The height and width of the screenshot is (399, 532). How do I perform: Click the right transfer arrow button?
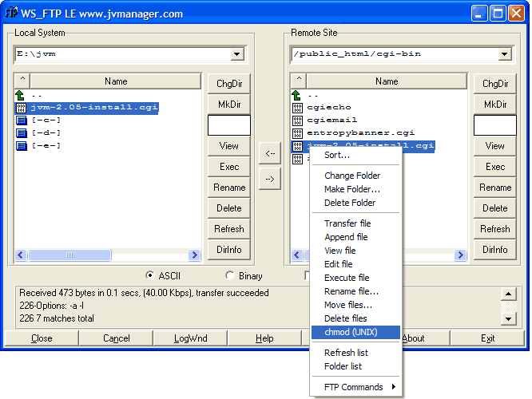pyautogui.click(x=270, y=179)
